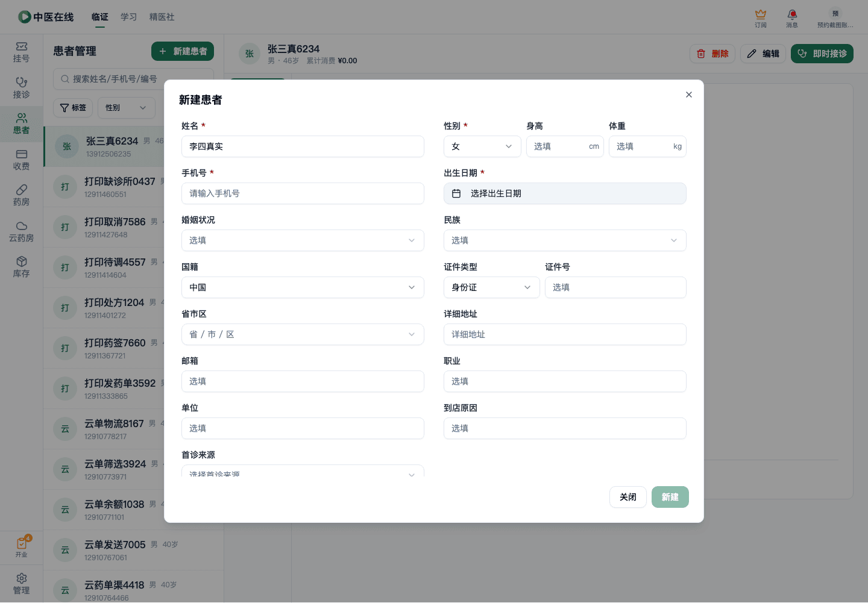The height and width of the screenshot is (603, 868).
Task: Select patient 打印发药单3592
Action: click(104, 389)
